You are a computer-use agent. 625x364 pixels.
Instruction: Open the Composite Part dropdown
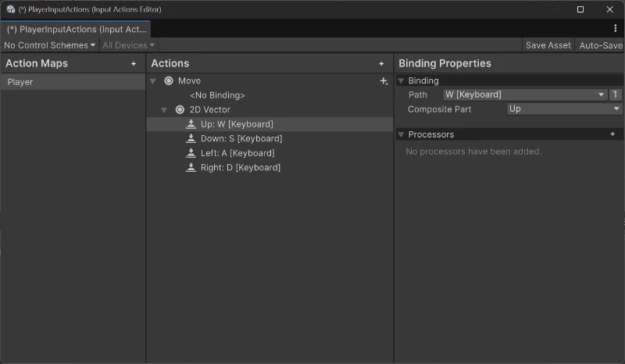pyautogui.click(x=563, y=109)
